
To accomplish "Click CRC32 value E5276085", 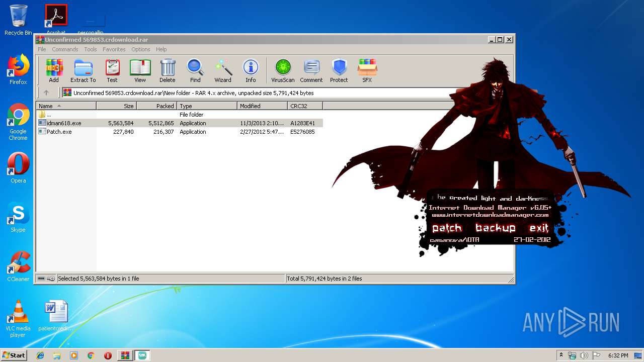I will pos(302,132).
